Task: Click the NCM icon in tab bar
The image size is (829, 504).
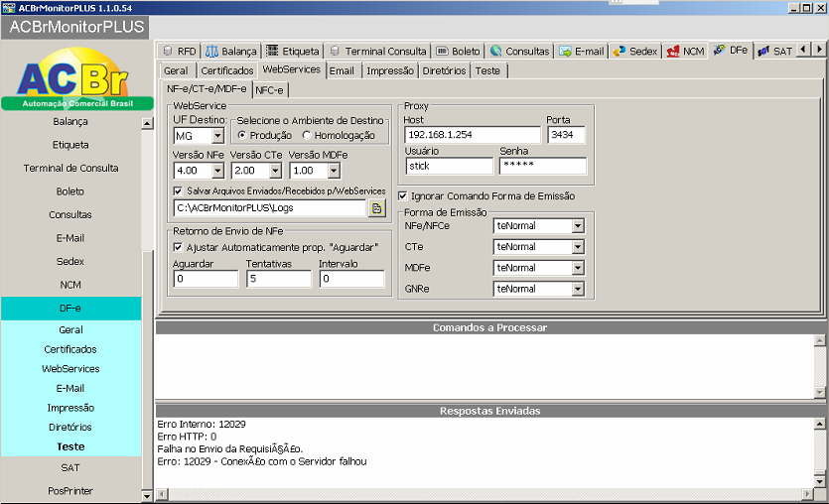Action: tap(672, 52)
